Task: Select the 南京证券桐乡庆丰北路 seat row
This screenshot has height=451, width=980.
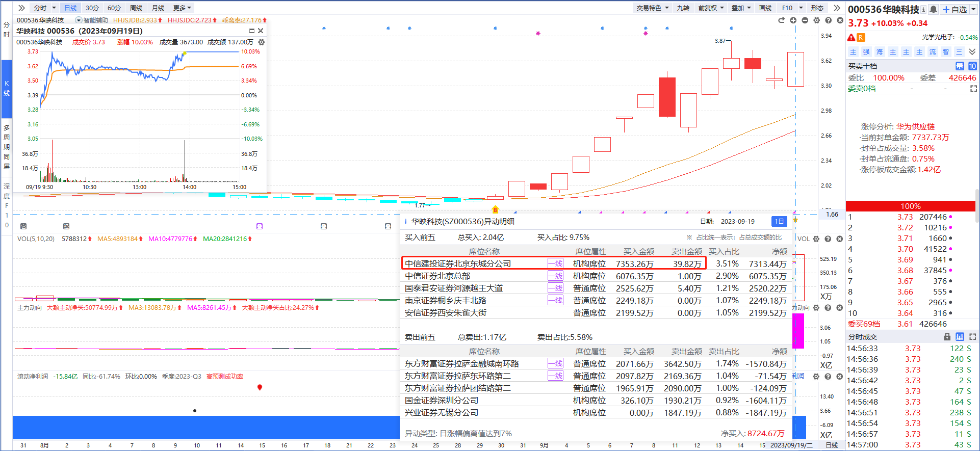Action: tap(596, 300)
